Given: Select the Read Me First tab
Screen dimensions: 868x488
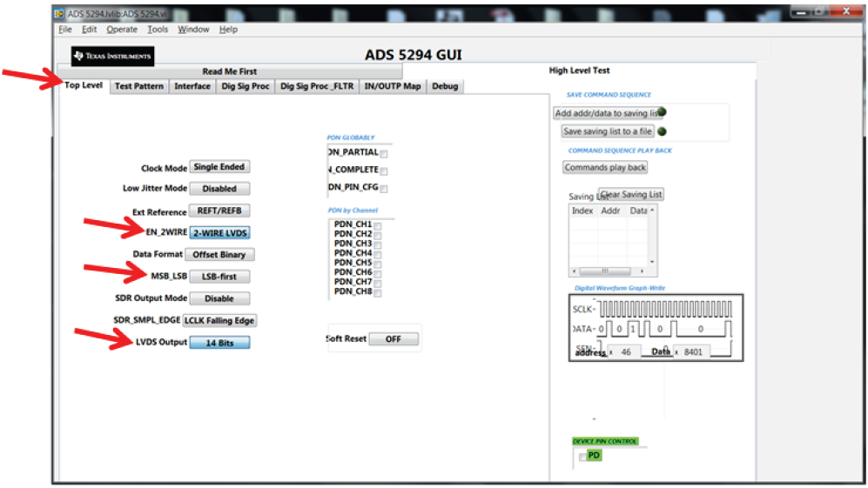Looking at the screenshot, I should [230, 71].
